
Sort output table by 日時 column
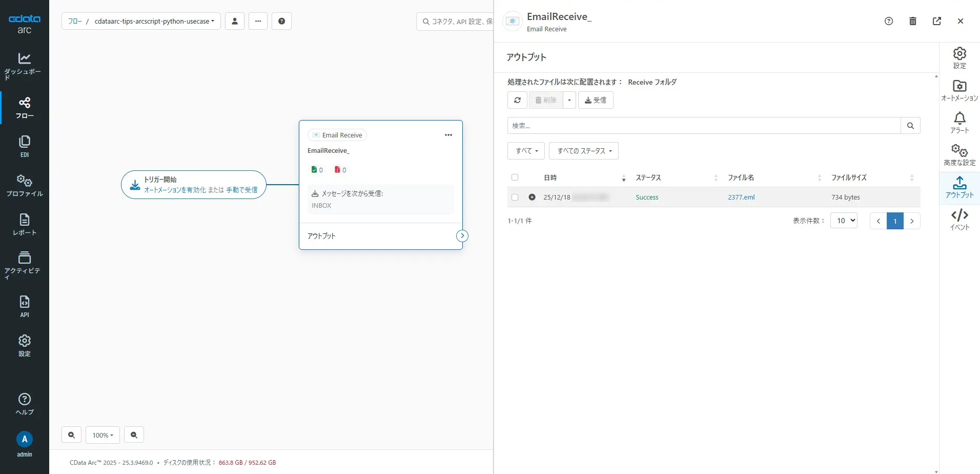(x=584, y=177)
